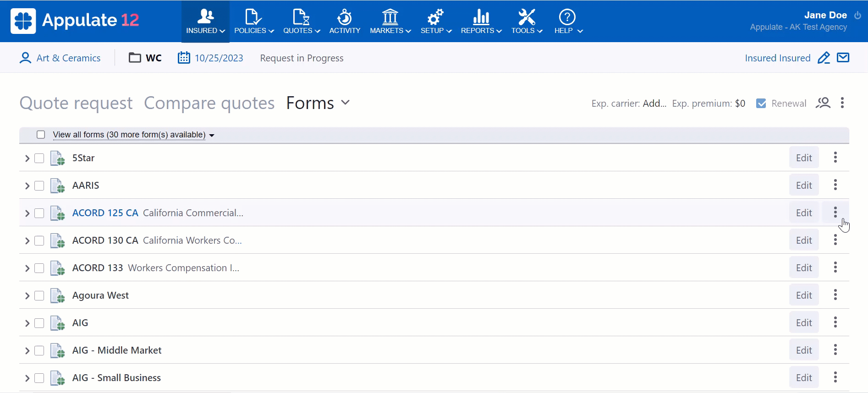Click the ACORD 133 document icon
This screenshot has width=868, height=393.
click(x=57, y=268)
